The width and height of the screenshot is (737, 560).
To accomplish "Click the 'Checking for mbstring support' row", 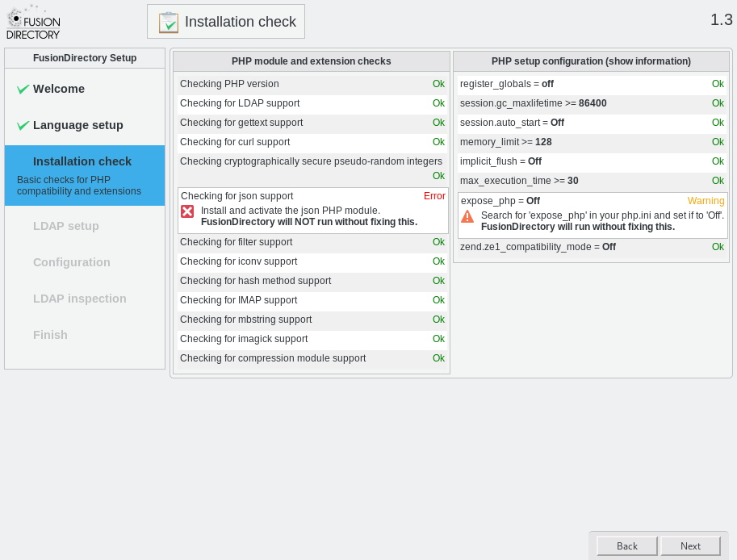I will point(312,320).
